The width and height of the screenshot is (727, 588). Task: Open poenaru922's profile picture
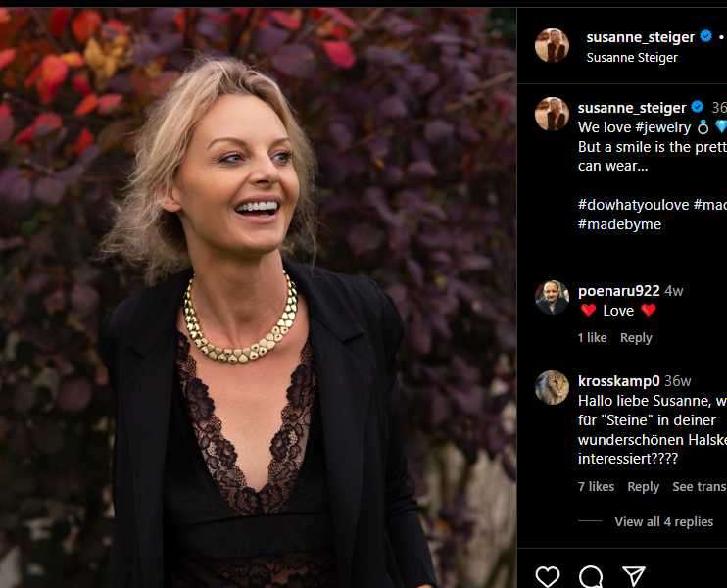pyautogui.click(x=552, y=297)
